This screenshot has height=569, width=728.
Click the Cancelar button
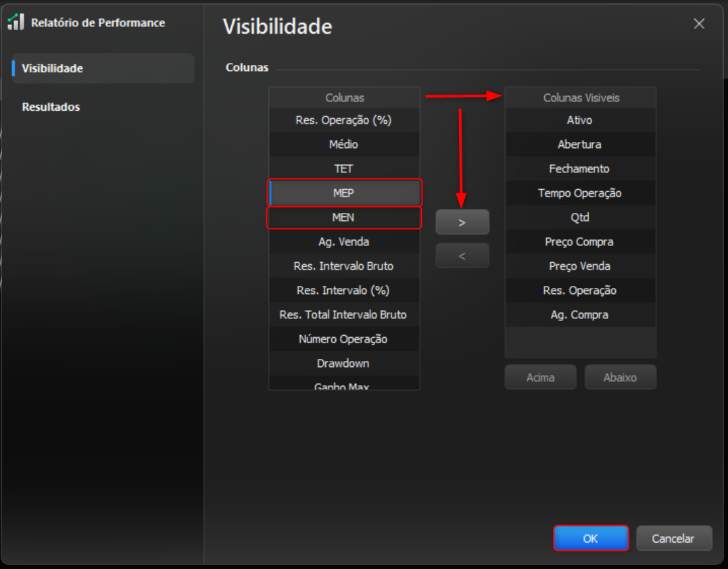pyautogui.click(x=673, y=539)
